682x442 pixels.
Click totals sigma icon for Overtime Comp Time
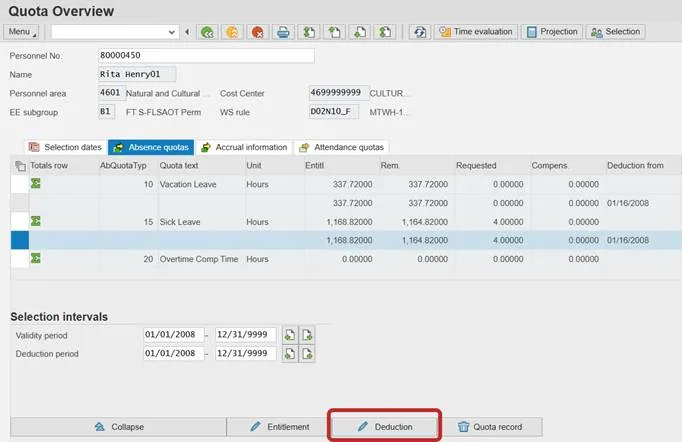click(37, 258)
